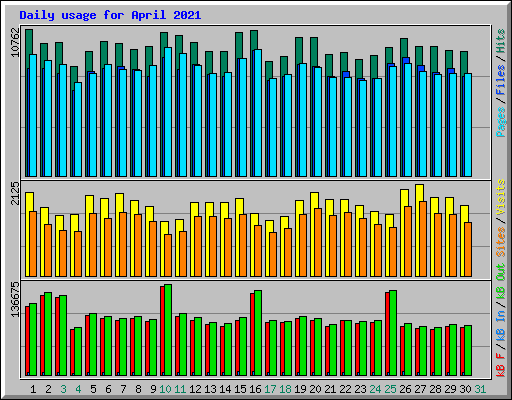Viewport: 512px width, 400px height.
Task: Click the green kB Out bar for day 25
Action: click(393, 333)
